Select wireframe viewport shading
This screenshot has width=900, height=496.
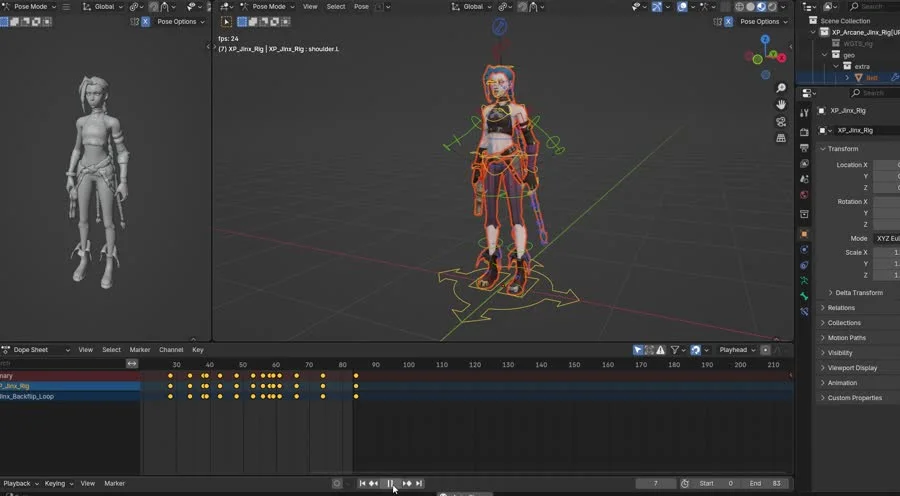click(739, 7)
